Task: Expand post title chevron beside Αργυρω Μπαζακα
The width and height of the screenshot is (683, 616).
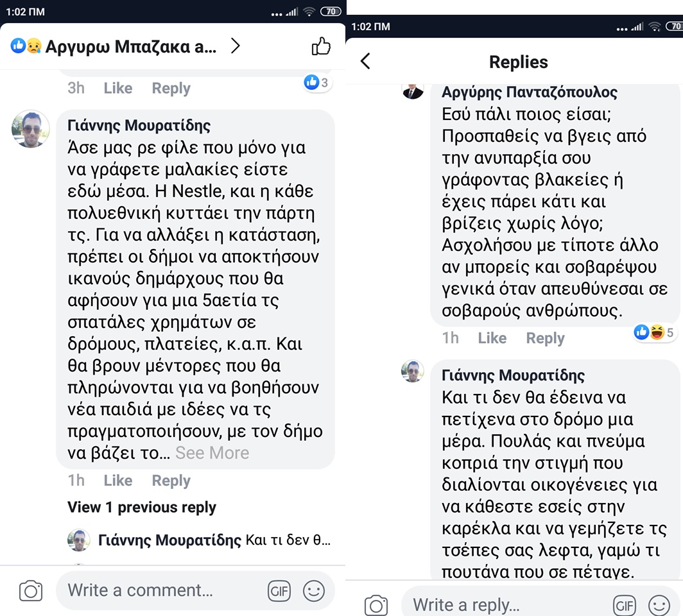Action: (x=236, y=46)
